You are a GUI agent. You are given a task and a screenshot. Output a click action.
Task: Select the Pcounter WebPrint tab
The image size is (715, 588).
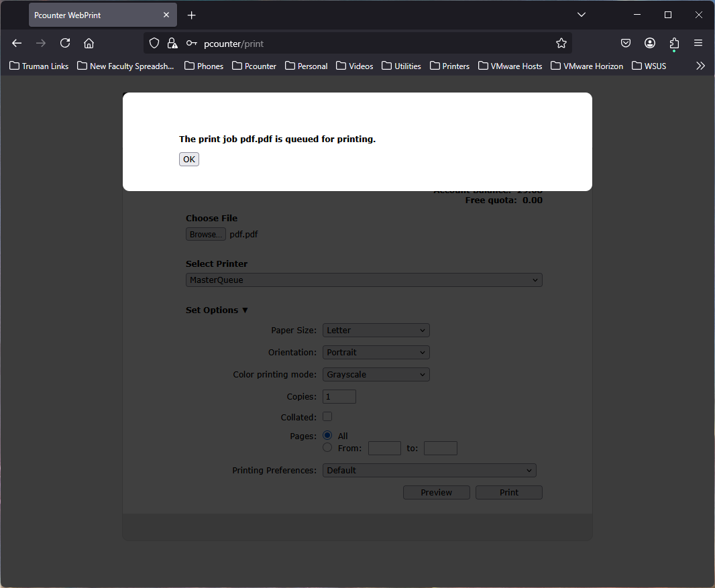tap(103, 15)
